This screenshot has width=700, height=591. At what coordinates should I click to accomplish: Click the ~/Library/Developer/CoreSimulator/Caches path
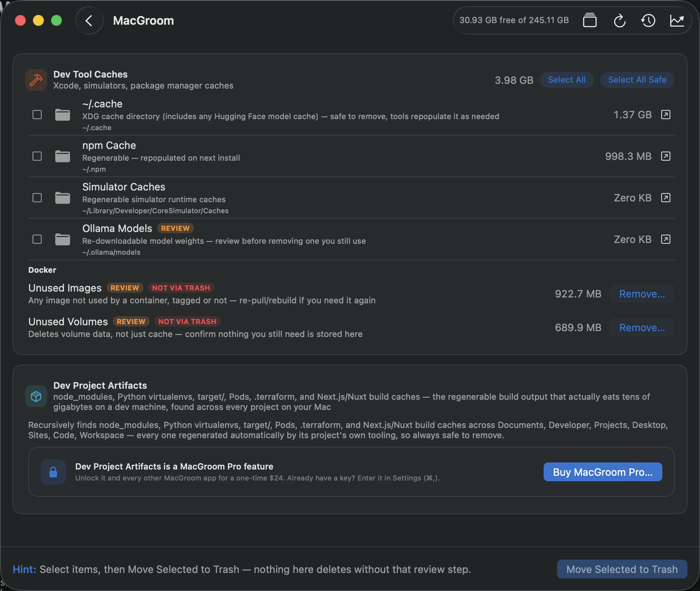155,211
